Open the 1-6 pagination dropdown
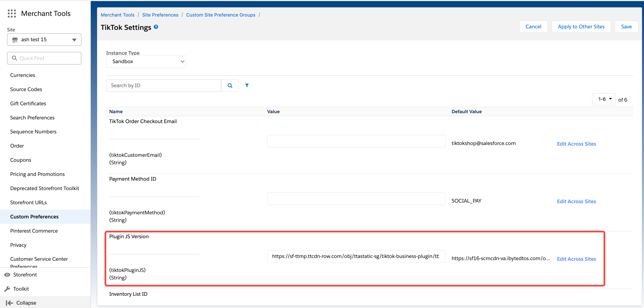644x308 pixels. [604, 99]
